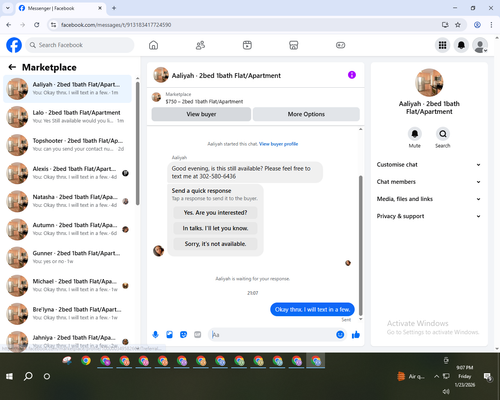This screenshot has width=500, height=400.
Task: Go back using the Marketplace back arrow
Action: tap(12, 67)
